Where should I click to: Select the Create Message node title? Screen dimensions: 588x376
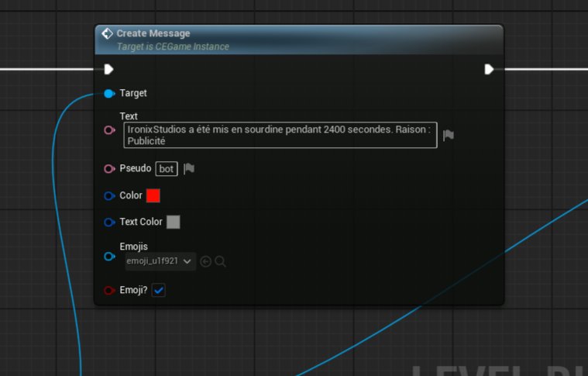tap(153, 33)
